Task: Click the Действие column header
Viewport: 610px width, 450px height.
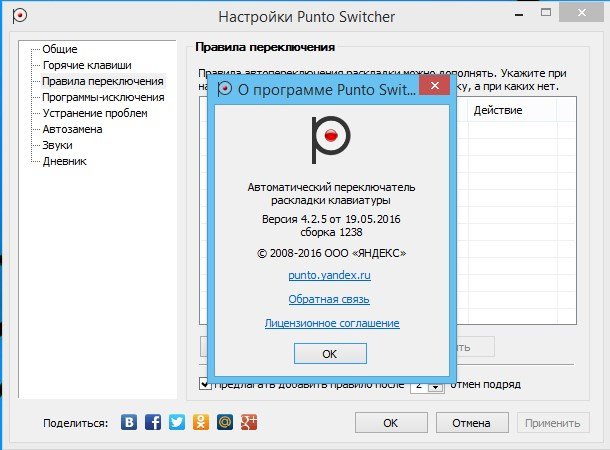Action: pyautogui.click(x=512, y=110)
